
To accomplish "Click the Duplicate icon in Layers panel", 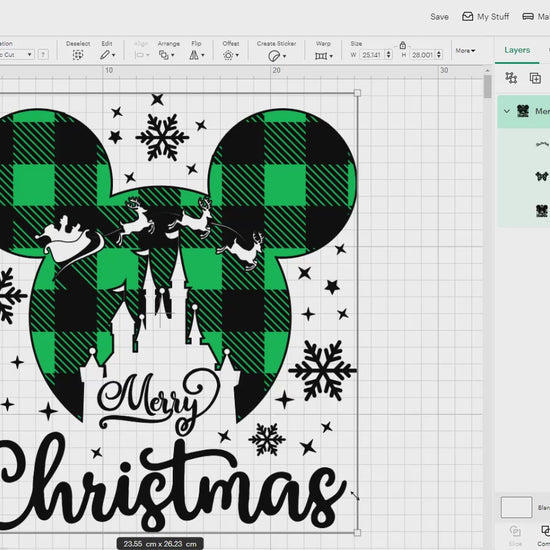I will coord(535,78).
